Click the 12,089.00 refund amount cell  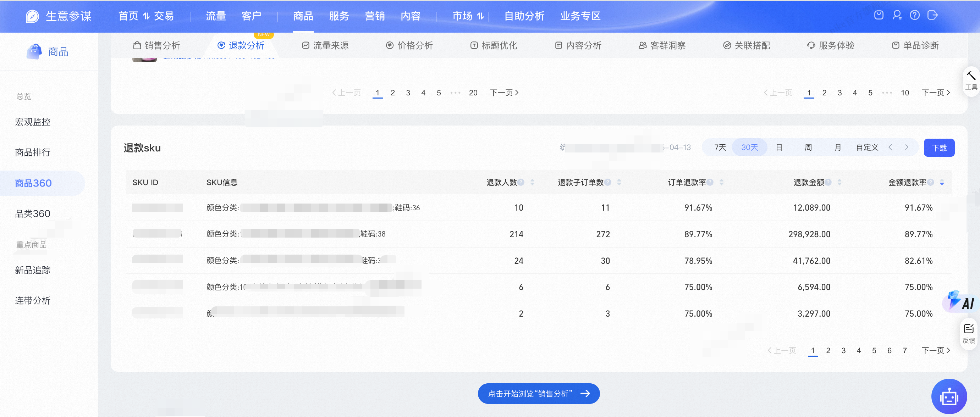[811, 207]
